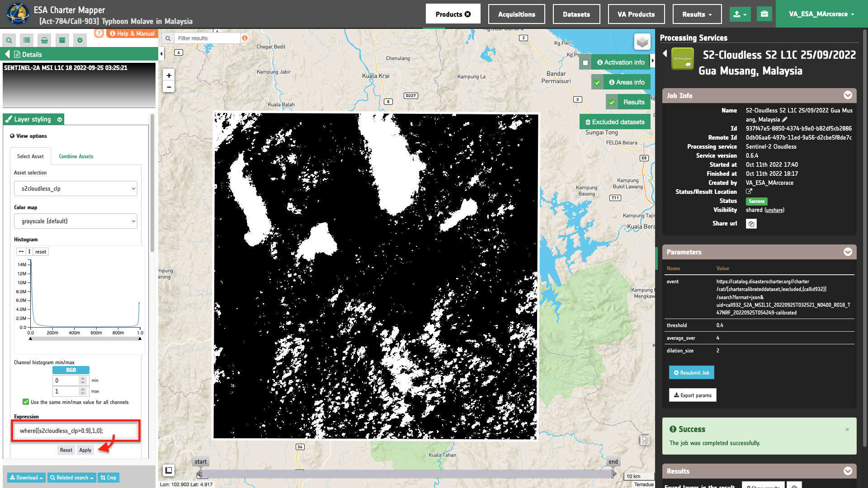Collapse the right panel using arrow handle
The width and height of the screenshot is (868, 488).
click(x=652, y=61)
